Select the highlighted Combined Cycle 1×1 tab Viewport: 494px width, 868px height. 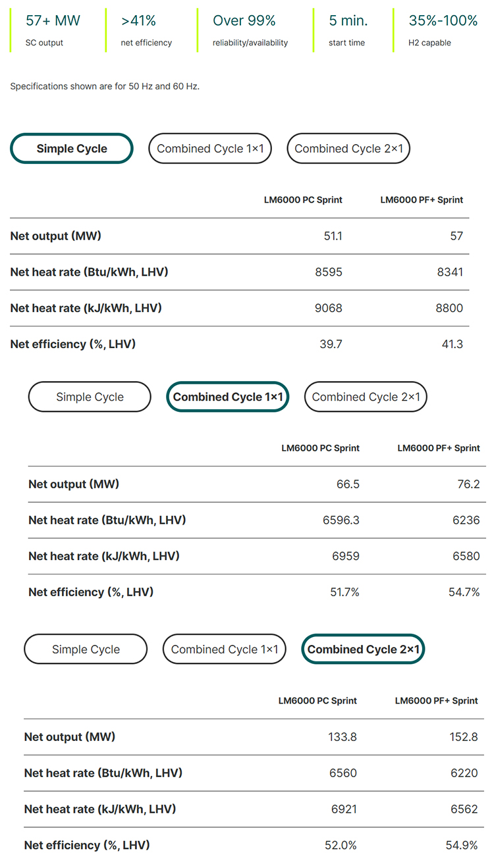228,397
